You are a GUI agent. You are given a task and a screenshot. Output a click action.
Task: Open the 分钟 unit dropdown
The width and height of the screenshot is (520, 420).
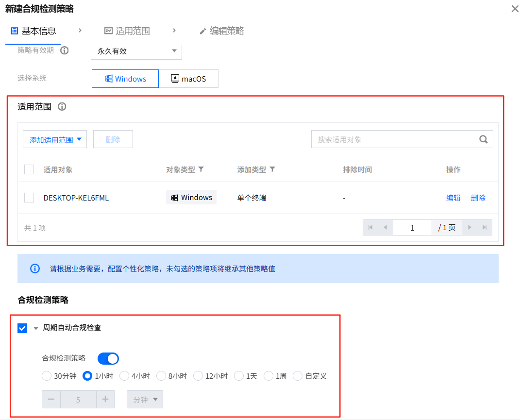click(144, 399)
